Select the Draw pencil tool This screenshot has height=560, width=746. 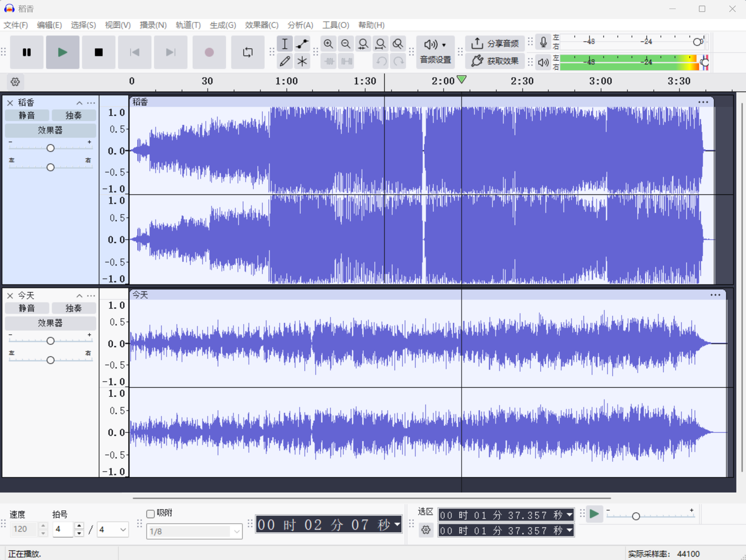(x=285, y=61)
